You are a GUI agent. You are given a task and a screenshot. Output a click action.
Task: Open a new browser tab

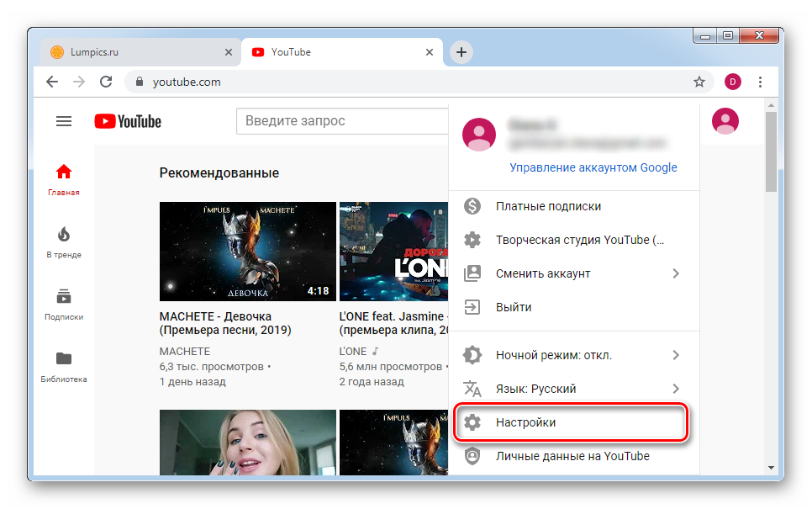(461, 52)
